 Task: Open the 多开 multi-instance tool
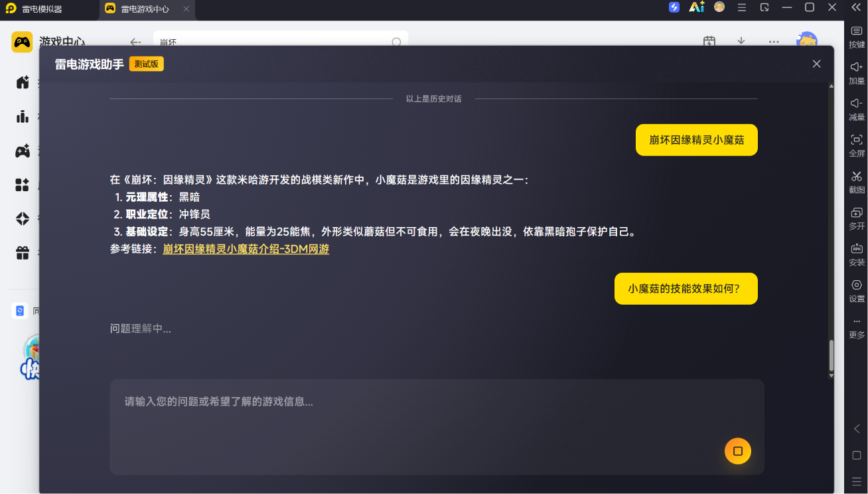tap(857, 218)
